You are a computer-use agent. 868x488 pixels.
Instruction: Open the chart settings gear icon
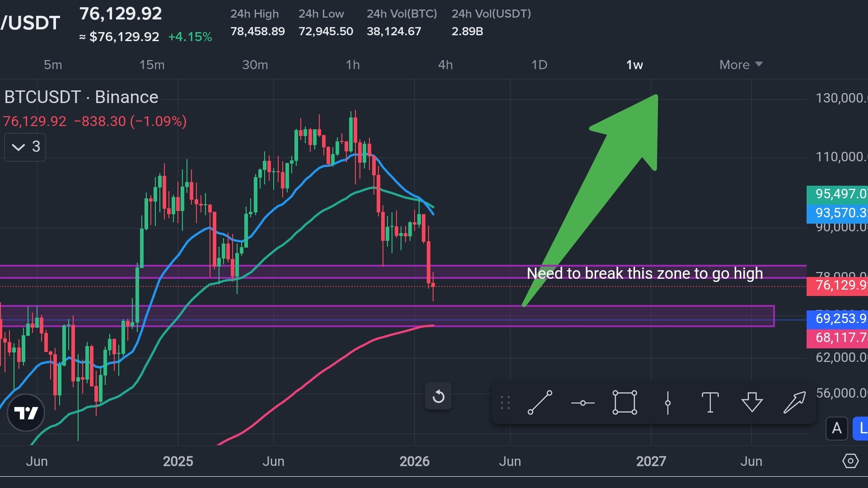point(850,461)
